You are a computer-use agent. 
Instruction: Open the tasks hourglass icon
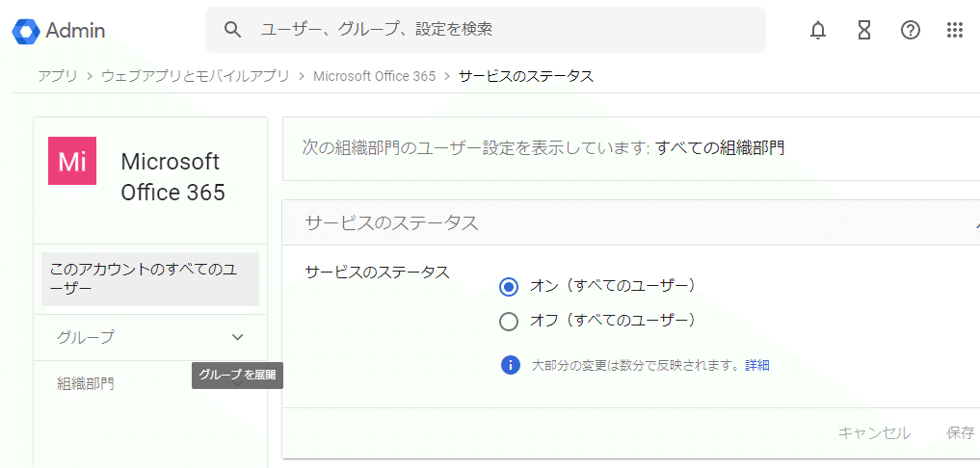(863, 30)
